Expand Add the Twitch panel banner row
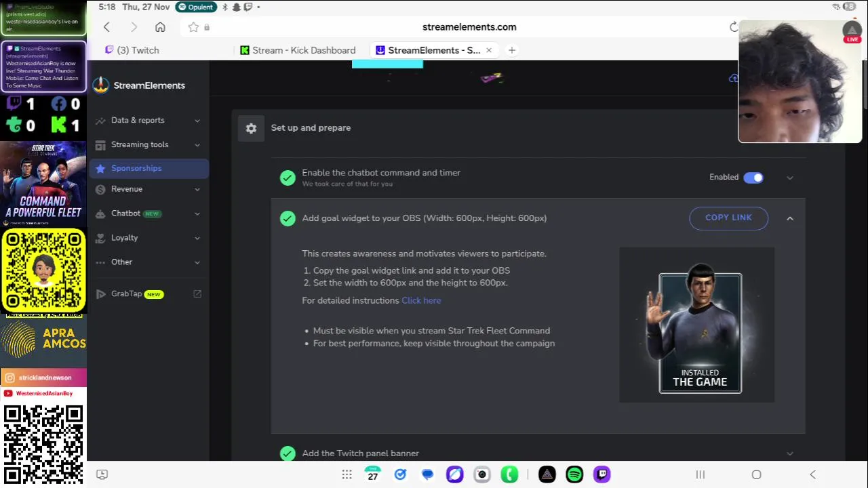The height and width of the screenshot is (488, 868). click(789, 453)
